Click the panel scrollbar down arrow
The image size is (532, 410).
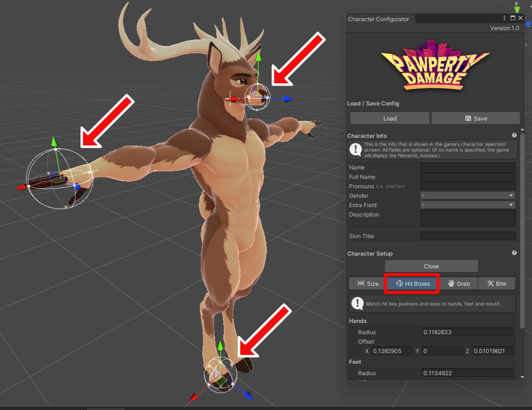(522, 377)
